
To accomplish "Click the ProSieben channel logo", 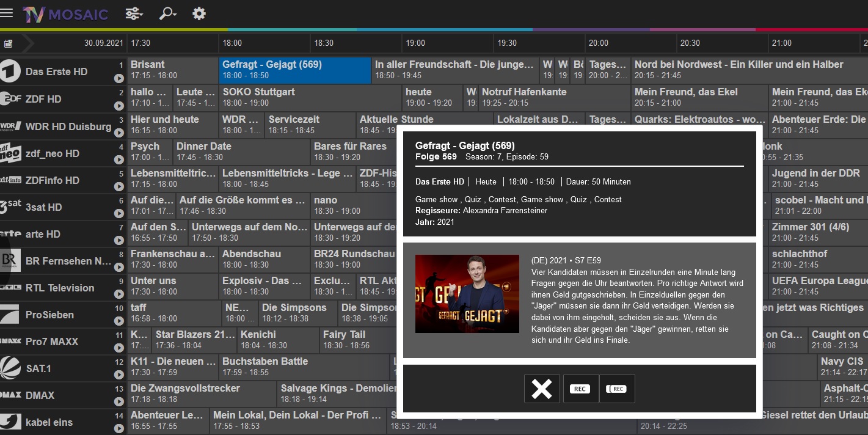I will click(x=10, y=315).
